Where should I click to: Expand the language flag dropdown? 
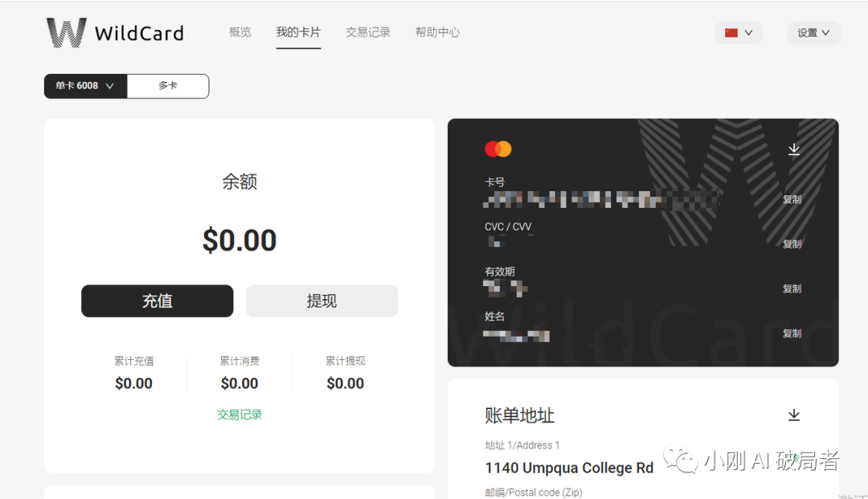click(x=748, y=33)
